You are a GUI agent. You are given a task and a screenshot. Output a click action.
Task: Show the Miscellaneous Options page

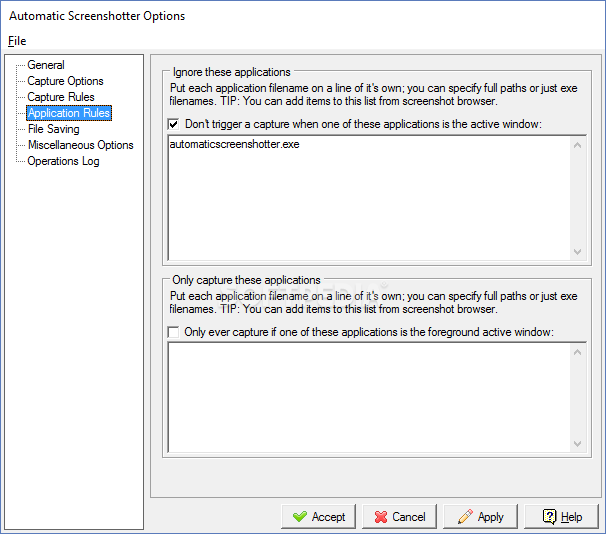[80, 145]
